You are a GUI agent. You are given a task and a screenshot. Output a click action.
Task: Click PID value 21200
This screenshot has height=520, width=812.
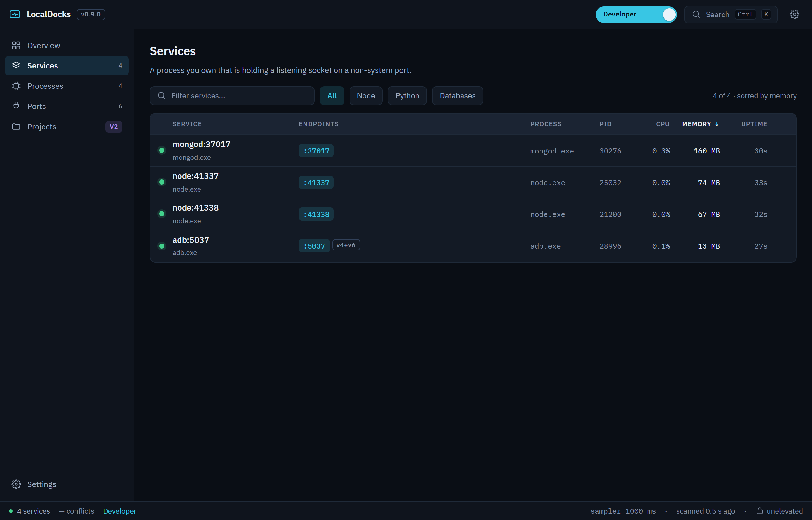pyautogui.click(x=610, y=214)
